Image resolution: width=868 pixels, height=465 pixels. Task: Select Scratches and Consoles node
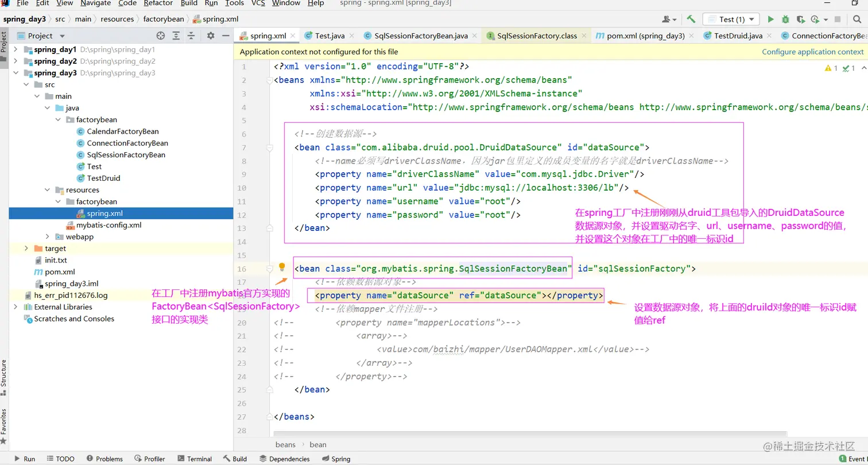click(x=74, y=319)
